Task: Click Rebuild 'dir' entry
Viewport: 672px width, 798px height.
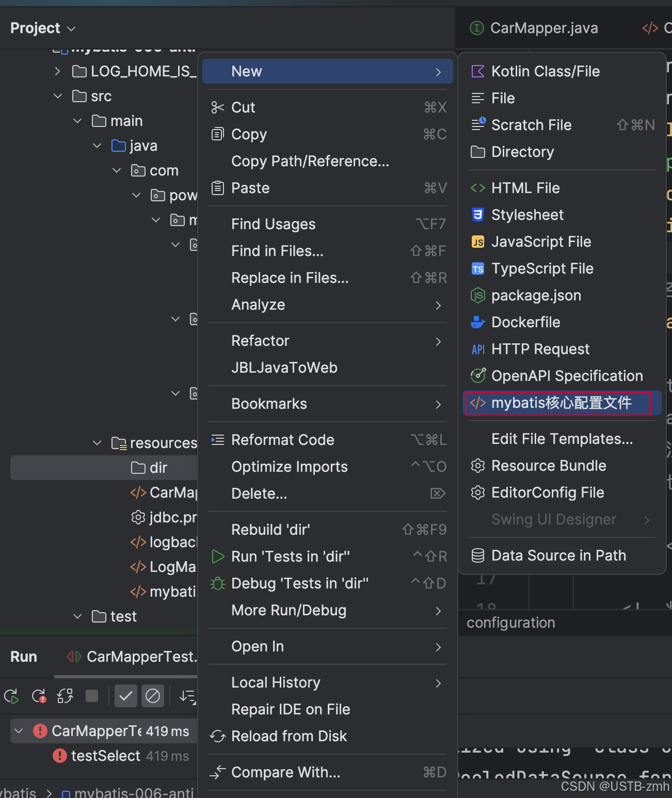Action: (328, 530)
